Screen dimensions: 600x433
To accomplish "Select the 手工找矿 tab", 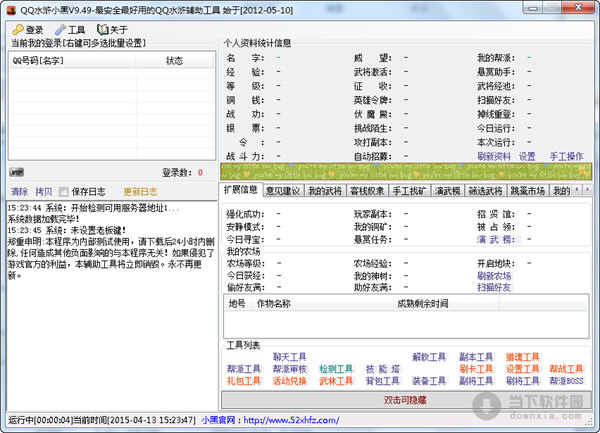I will point(409,191).
